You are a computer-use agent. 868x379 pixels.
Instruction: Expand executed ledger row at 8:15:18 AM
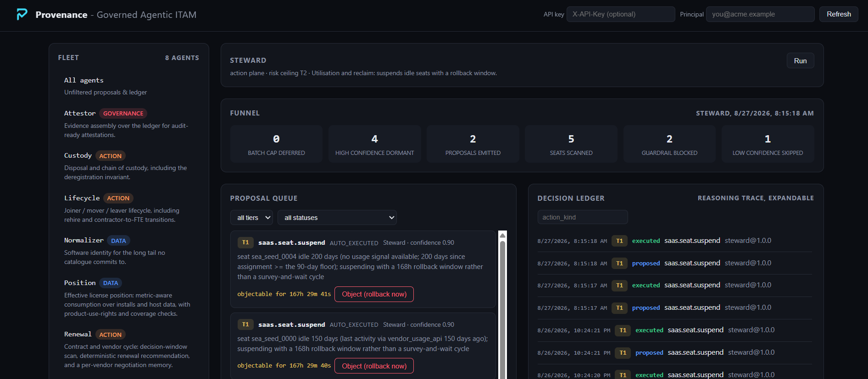tap(674, 241)
